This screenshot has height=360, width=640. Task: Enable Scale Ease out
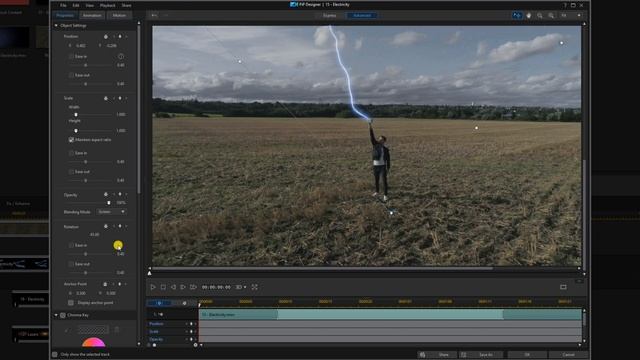pos(71,172)
